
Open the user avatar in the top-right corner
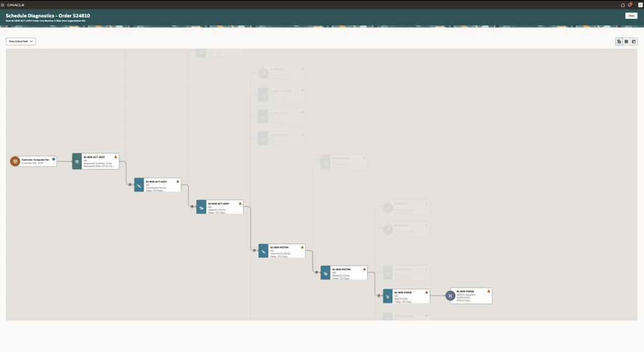click(639, 4)
